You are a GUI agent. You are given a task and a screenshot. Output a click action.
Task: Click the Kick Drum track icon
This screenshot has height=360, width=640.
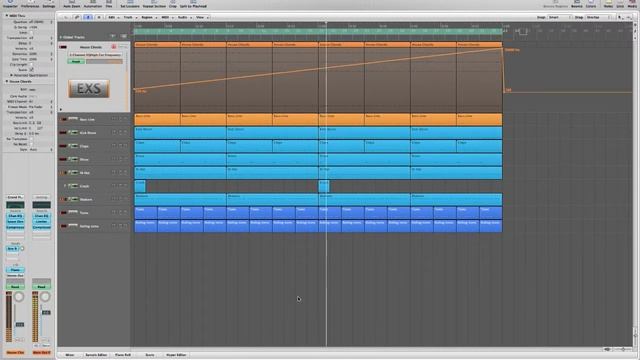point(73,133)
